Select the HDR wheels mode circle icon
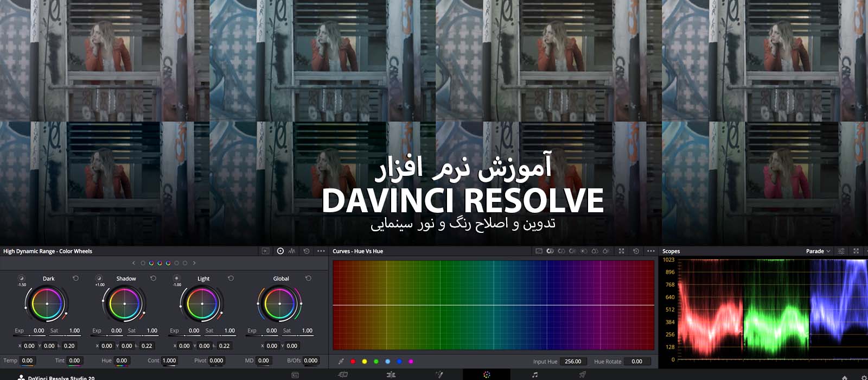 tap(280, 251)
